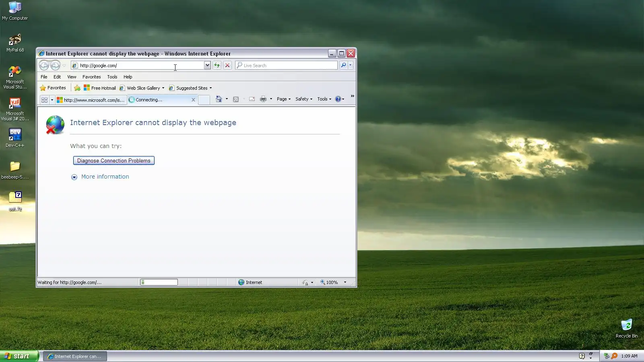Image resolution: width=644 pixels, height=362 pixels.
Task: Select the 7-zip archive desktop icon
Action: (x=15, y=202)
